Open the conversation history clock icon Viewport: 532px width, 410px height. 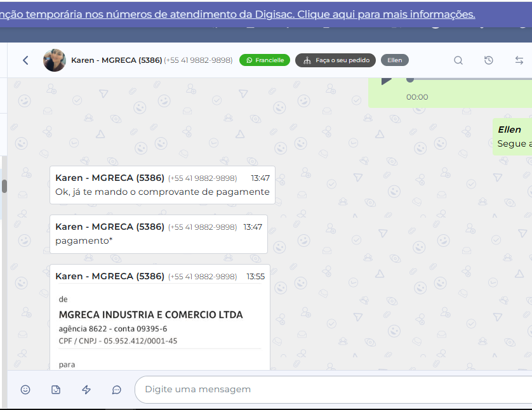pos(488,60)
